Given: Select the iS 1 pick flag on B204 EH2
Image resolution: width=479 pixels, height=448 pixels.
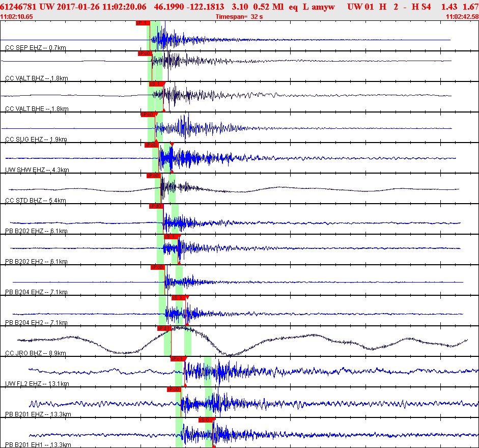Looking at the screenshot, I should coord(178,298).
